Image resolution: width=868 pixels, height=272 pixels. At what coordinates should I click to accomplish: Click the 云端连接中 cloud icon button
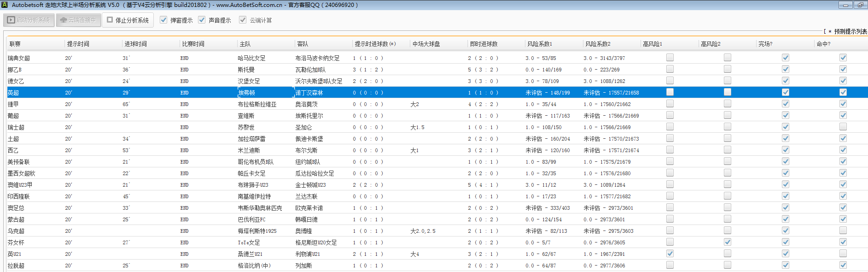[78, 20]
